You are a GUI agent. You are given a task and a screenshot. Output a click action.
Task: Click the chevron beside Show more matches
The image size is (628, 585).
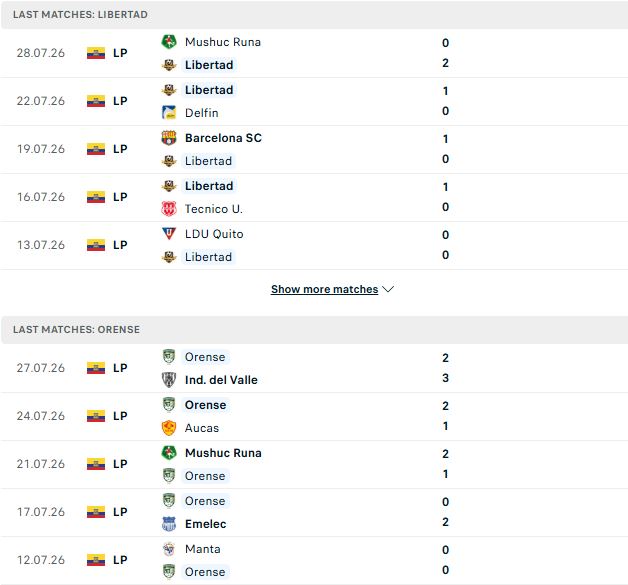(388, 289)
